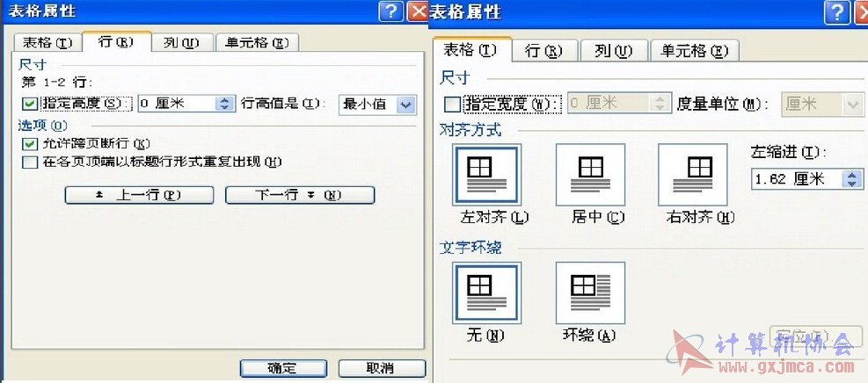
Task: Toggle 允许跨页断行 checkbox
Action: 29,144
